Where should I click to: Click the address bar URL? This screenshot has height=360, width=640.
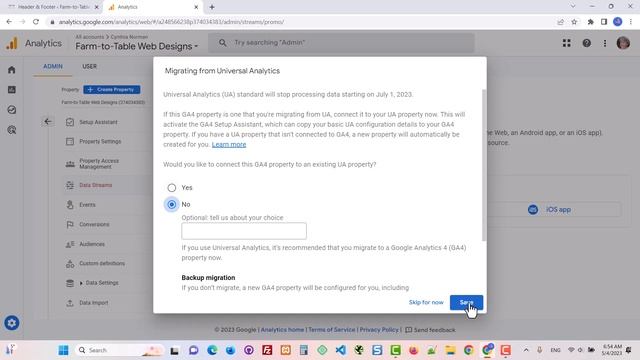tap(171, 22)
